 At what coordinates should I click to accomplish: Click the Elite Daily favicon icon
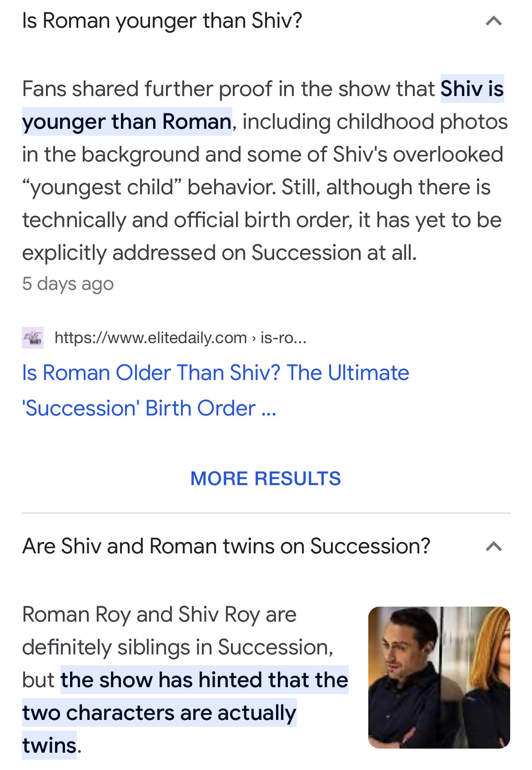pyautogui.click(x=33, y=338)
